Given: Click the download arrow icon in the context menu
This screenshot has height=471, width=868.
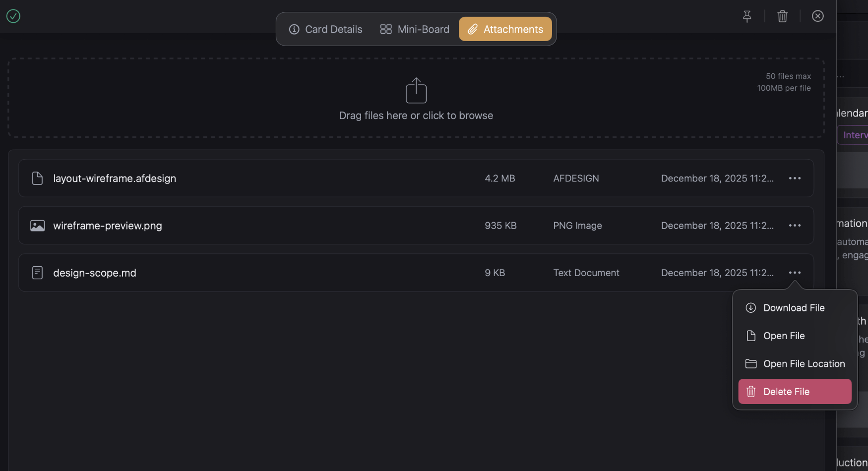Looking at the screenshot, I should [x=751, y=307].
